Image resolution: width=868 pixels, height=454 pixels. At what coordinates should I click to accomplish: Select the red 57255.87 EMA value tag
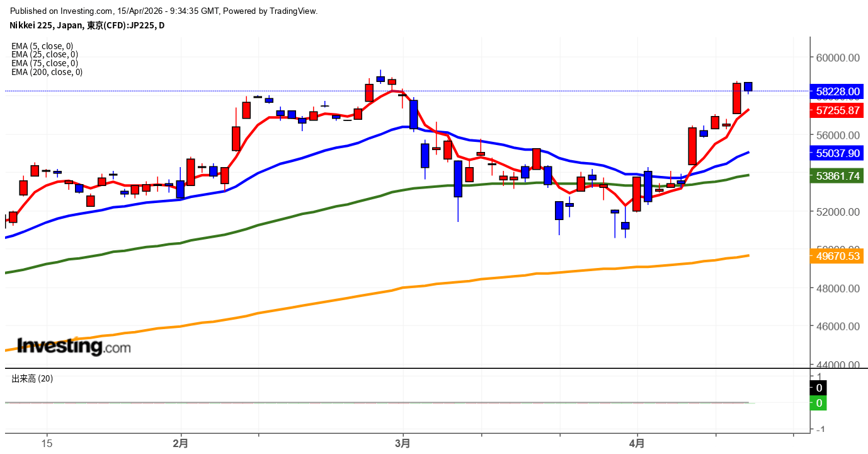pos(837,110)
